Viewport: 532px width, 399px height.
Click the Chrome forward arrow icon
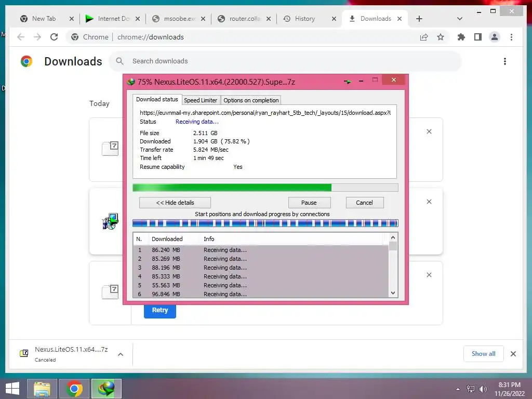pyautogui.click(x=37, y=37)
